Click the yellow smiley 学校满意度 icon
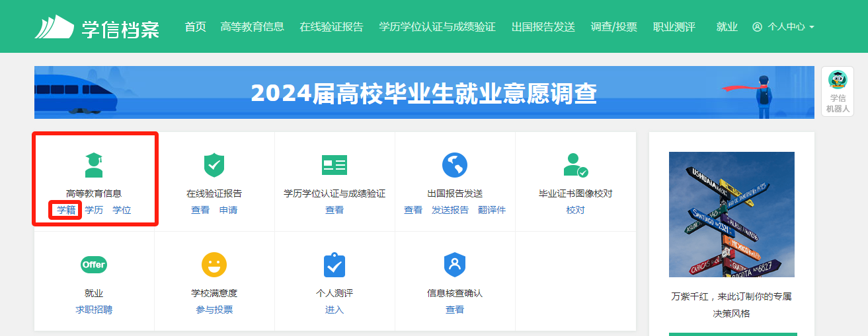The width and height of the screenshot is (868, 336). point(214,265)
